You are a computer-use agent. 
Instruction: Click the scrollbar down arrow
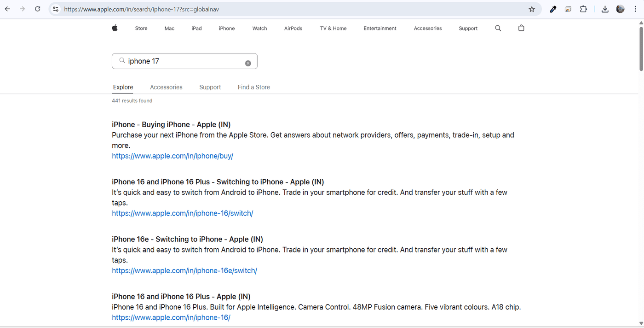tap(641, 324)
